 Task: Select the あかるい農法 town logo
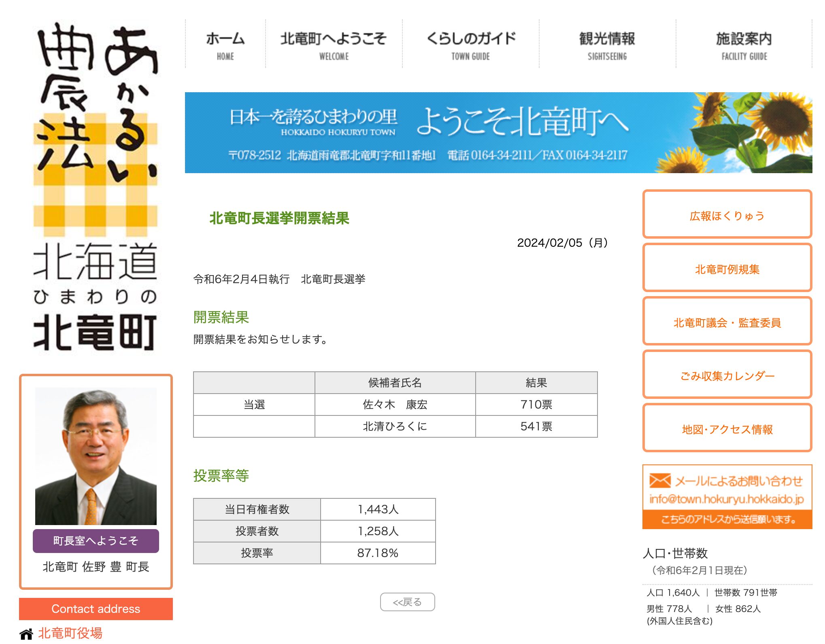96,182
